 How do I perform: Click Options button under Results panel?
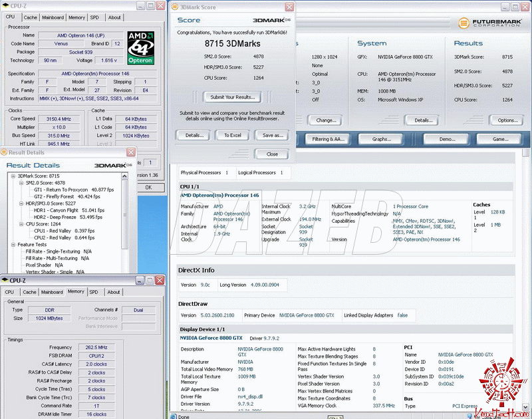[507, 120]
